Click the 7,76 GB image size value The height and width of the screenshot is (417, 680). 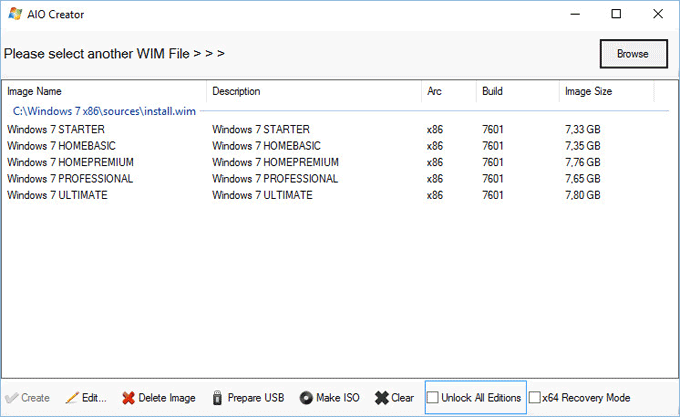pyautogui.click(x=583, y=162)
